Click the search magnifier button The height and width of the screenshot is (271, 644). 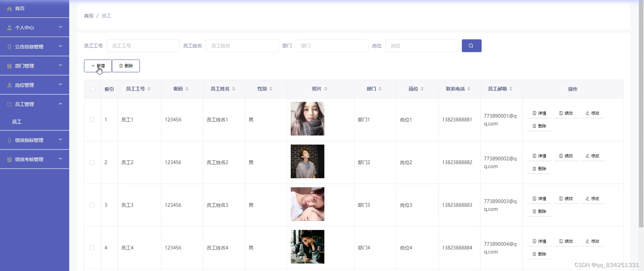471,46
